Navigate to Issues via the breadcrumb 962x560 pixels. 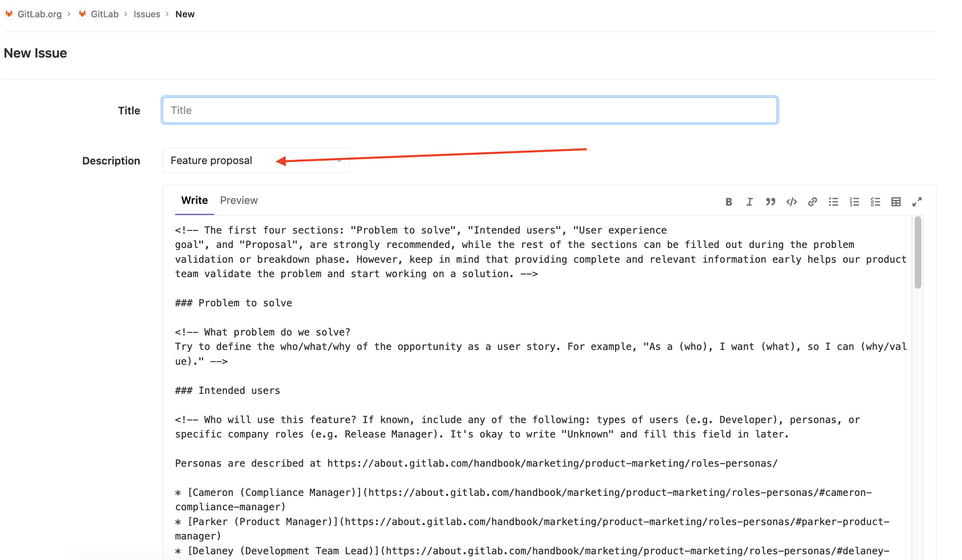coord(146,14)
